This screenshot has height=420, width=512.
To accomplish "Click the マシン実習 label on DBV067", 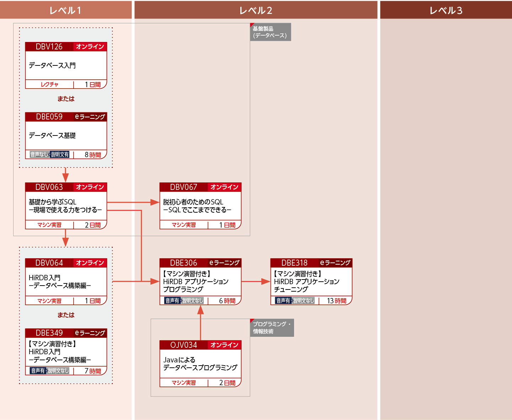I will pos(184,225).
